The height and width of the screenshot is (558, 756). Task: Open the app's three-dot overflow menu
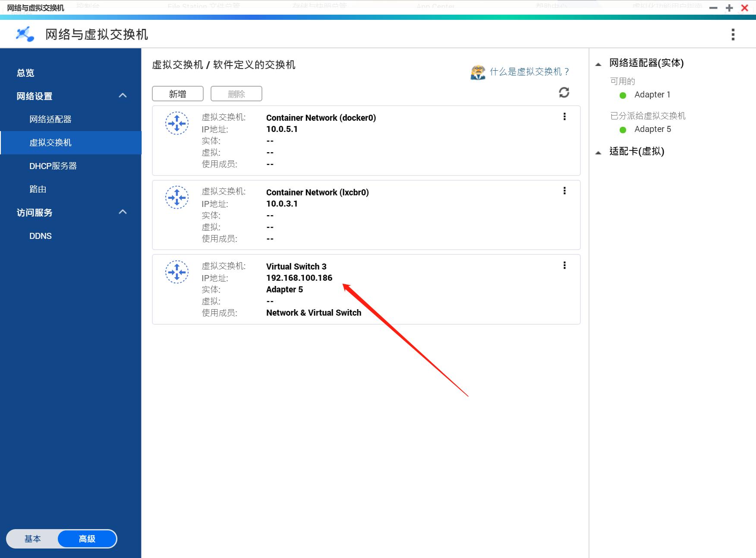click(732, 34)
